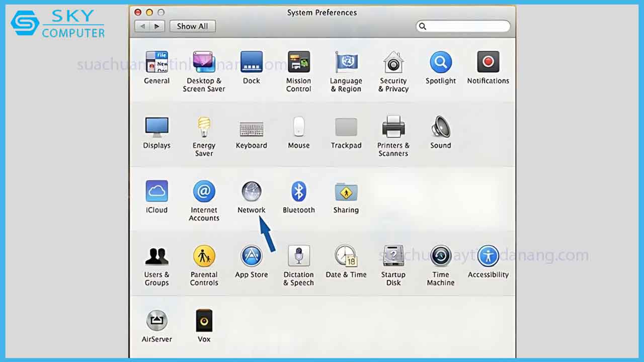Screen dimensions: 644x362
Task: Open Parental Controls pane
Action: (x=204, y=256)
